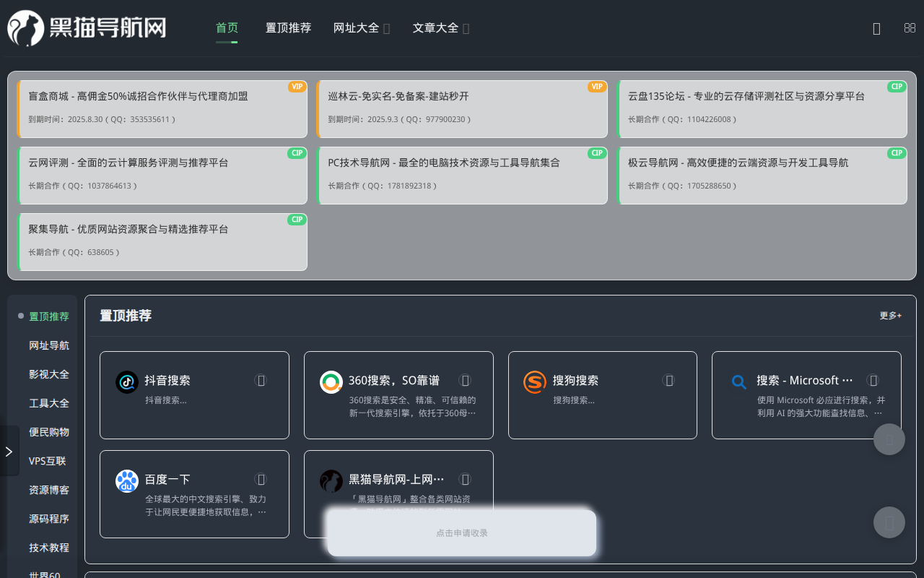Screen dimensions: 924x578
Task: Click CIP badge on 云盘135论坛 card
Action: click(x=897, y=87)
